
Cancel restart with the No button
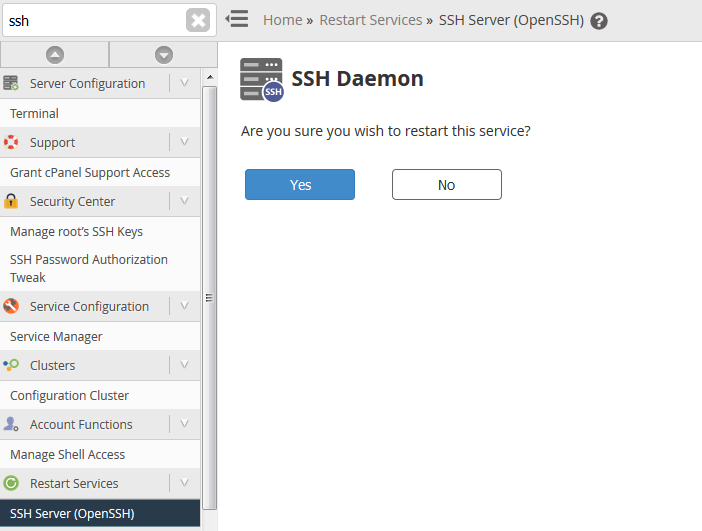click(447, 184)
